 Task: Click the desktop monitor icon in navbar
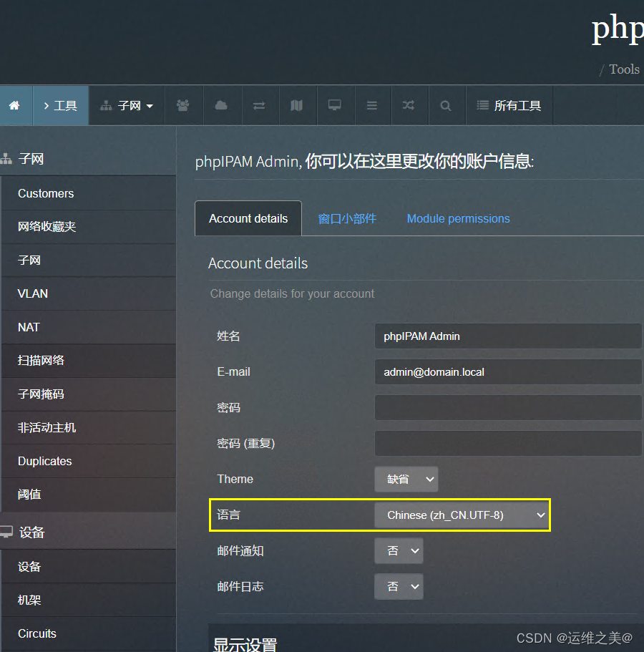pyautogui.click(x=334, y=106)
